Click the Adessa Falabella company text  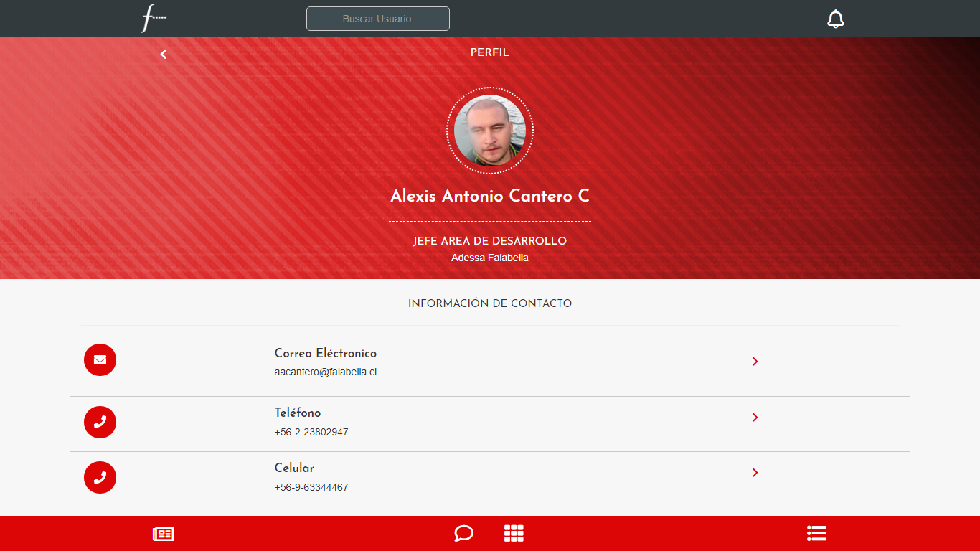(x=490, y=258)
